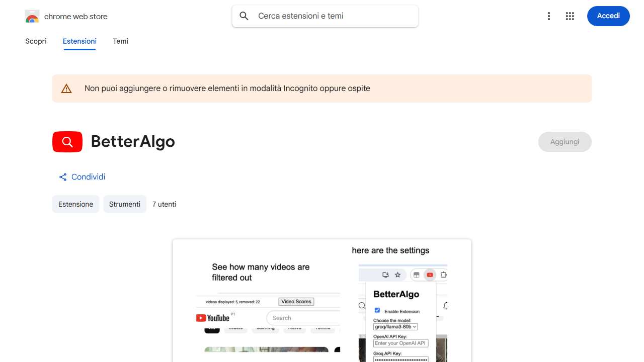Click the extensions puzzle icon in the screenshot
The image size is (644, 362).
443,275
